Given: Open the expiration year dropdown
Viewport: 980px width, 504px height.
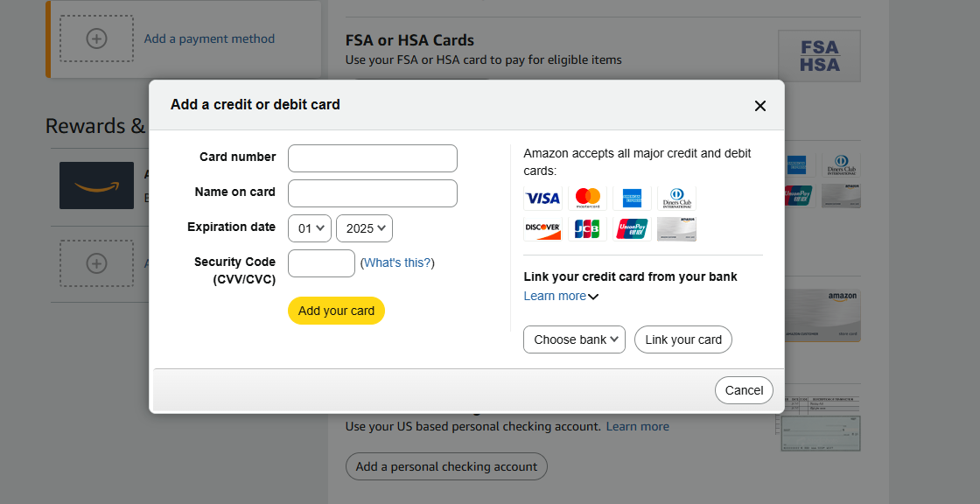Looking at the screenshot, I should tap(364, 228).
